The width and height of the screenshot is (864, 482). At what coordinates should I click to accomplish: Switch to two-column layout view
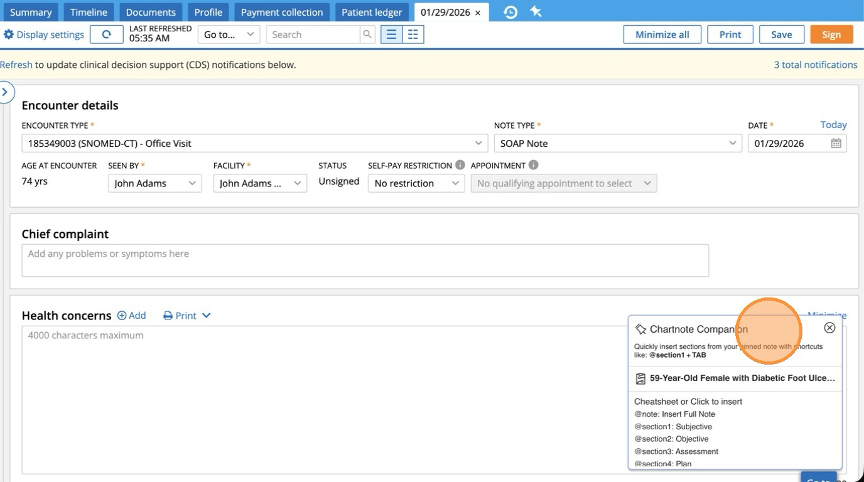point(413,34)
